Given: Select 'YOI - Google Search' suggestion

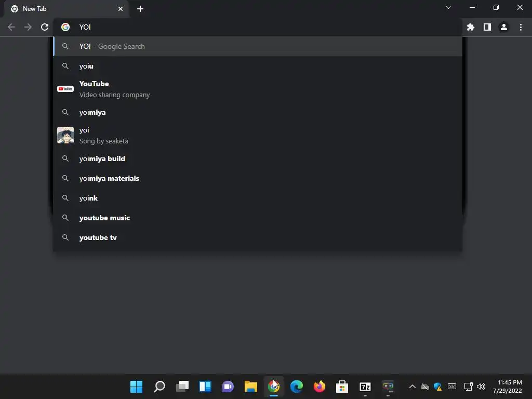Looking at the screenshot, I should [258, 46].
